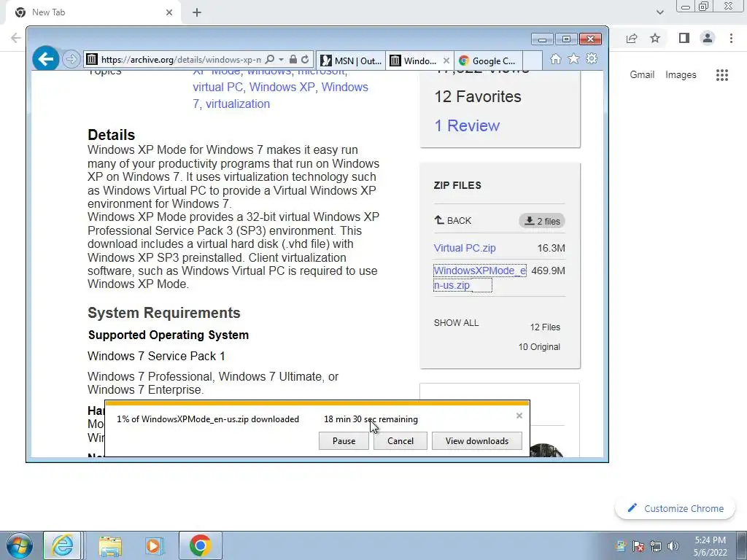Click the search magnifier in IE address bar
This screenshot has height=560, width=747.
pos(270,60)
